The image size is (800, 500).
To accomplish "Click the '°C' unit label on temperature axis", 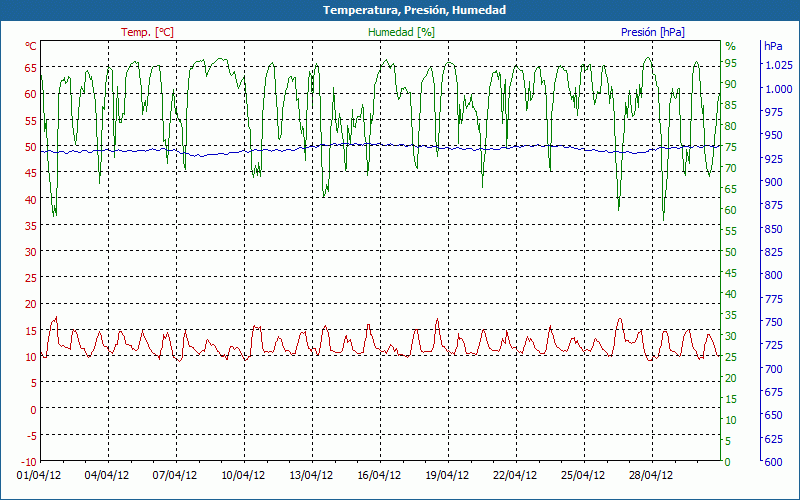I will 31,46.
